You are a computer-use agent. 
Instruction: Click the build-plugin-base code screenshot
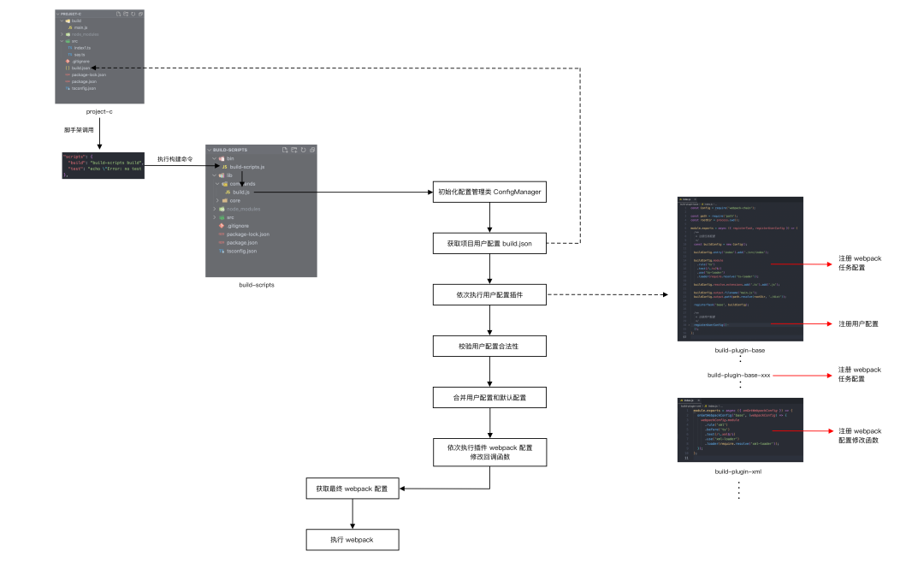point(740,269)
